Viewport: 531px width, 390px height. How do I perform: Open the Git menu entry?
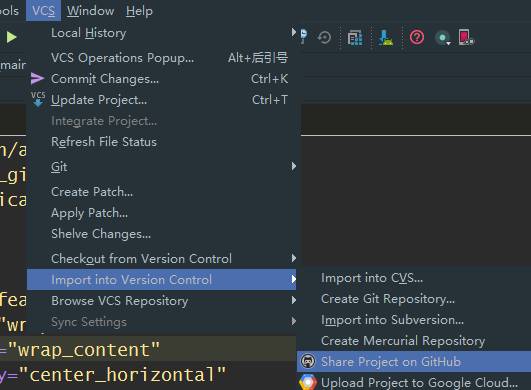coord(161,167)
